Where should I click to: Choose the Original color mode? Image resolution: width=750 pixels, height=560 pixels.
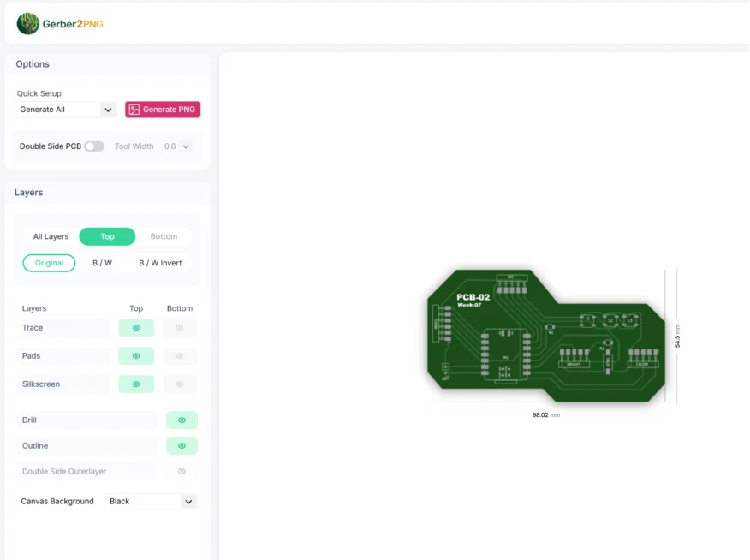coord(49,263)
